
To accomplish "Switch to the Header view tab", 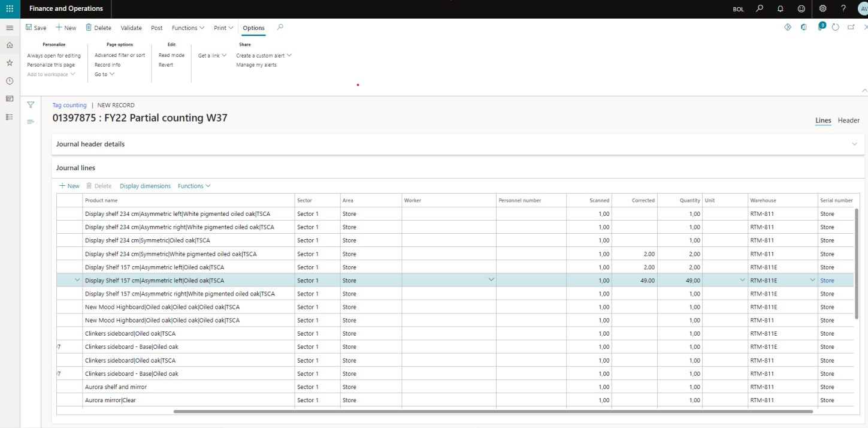I will [x=848, y=120].
